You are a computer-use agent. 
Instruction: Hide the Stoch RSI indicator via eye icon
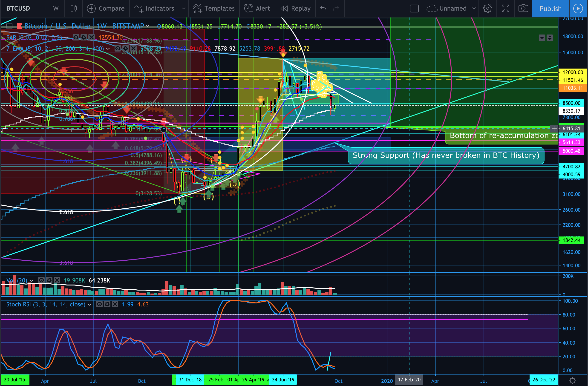99,304
